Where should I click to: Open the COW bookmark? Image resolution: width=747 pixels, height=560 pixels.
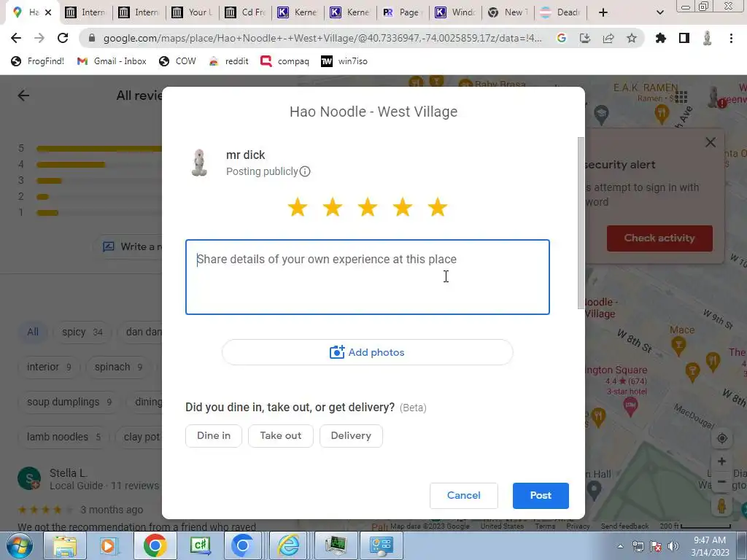(x=177, y=61)
